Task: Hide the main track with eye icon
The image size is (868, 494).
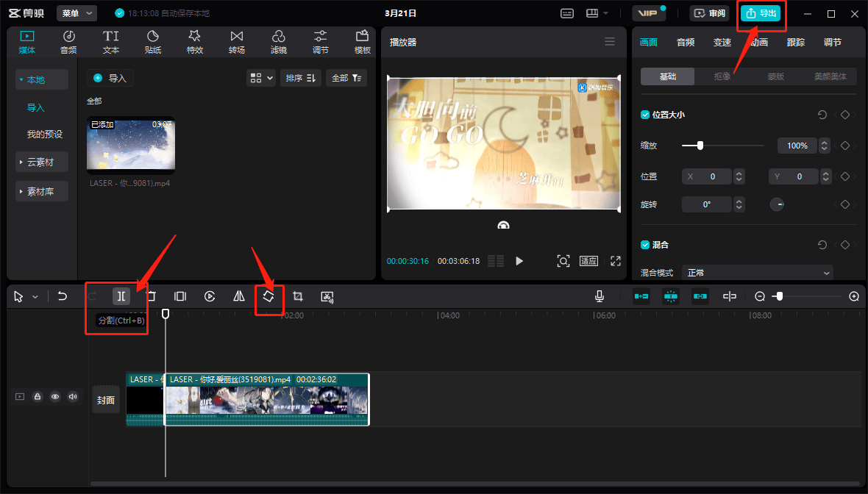Action: click(x=55, y=397)
